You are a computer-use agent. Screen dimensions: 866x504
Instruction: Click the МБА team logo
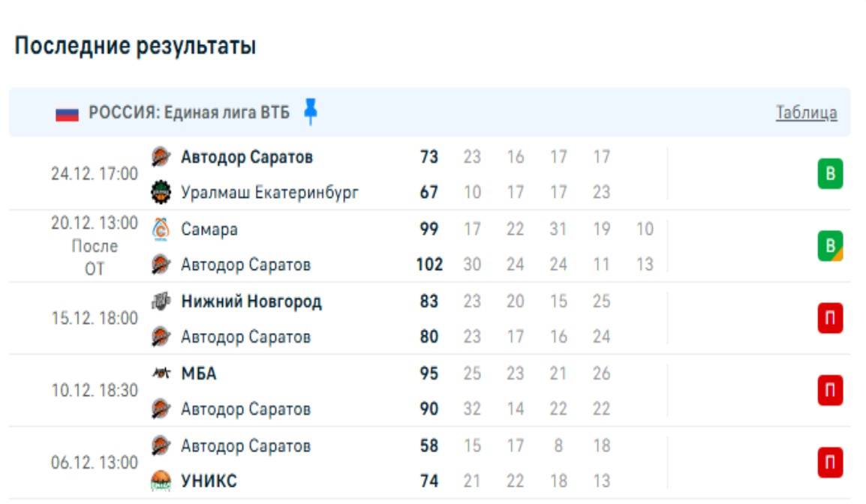pyautogui.click(x=161, y=373)
